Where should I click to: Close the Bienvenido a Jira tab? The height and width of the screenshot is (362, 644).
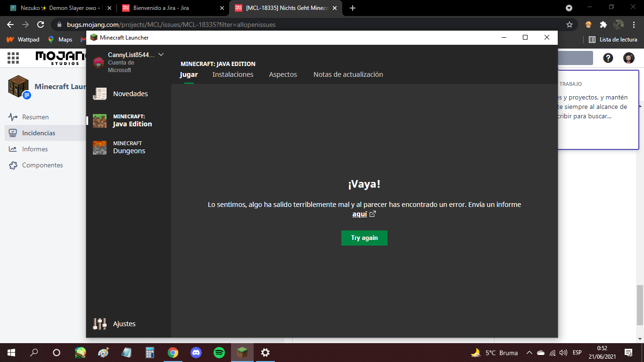(222, 8)
